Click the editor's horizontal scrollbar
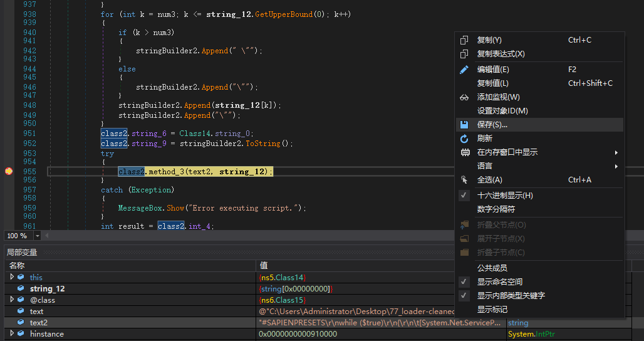 point(251,236)
